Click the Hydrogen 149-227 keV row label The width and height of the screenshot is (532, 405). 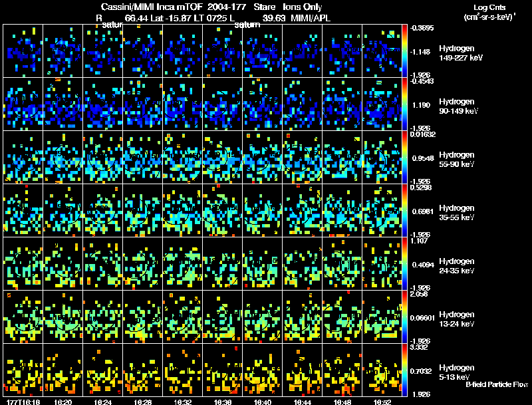pos(460,53)
